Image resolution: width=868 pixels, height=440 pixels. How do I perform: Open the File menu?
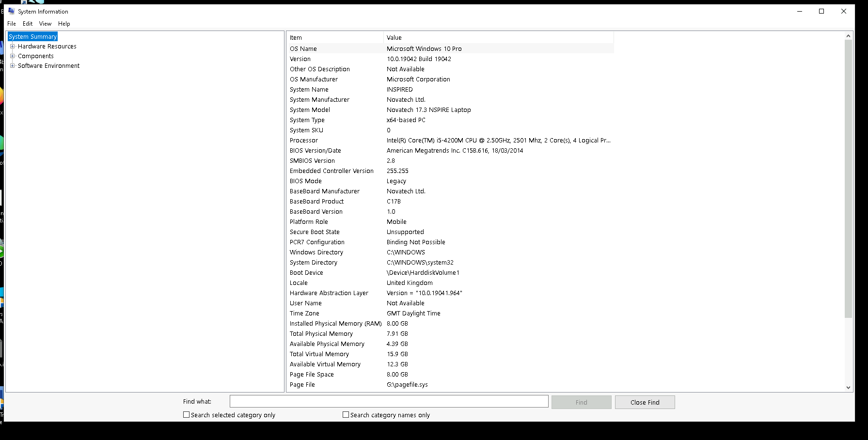click(x=12, y=23)
